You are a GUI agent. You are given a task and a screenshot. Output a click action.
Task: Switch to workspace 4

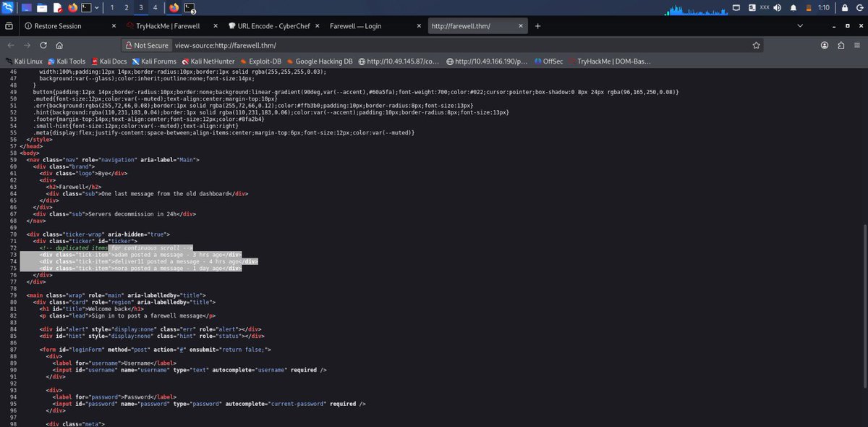pos(155,8)
